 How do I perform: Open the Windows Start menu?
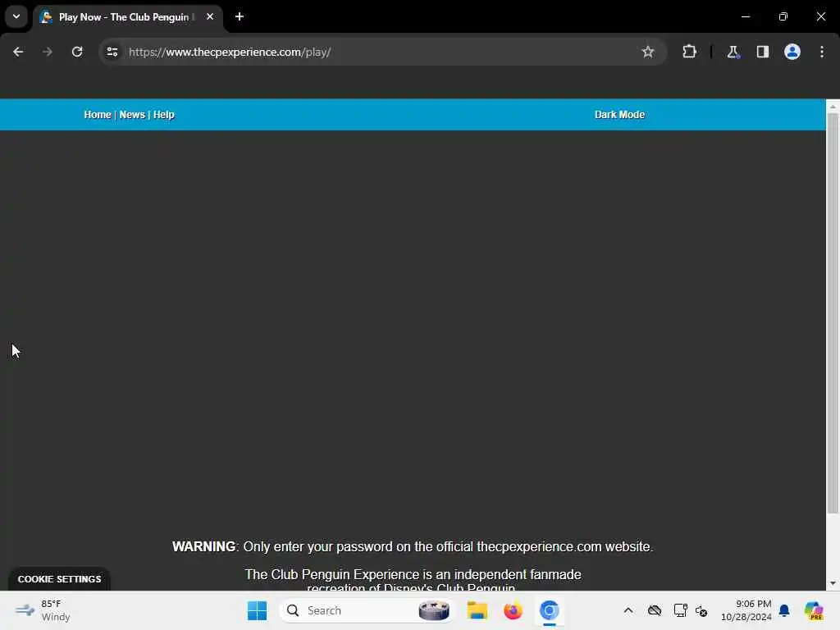(257, 610)
